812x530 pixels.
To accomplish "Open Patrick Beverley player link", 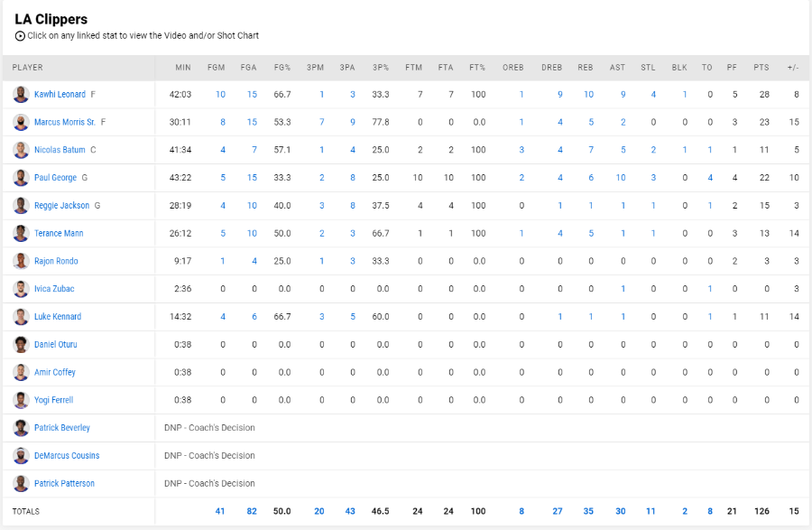I will [61, 428].
